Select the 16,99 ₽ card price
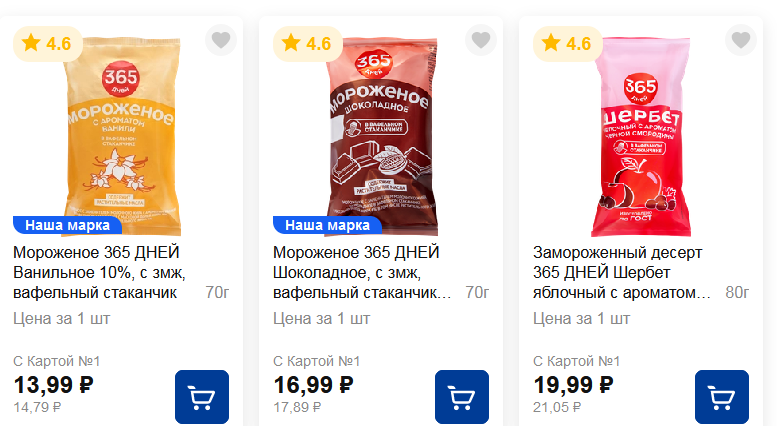 [313, 385]
